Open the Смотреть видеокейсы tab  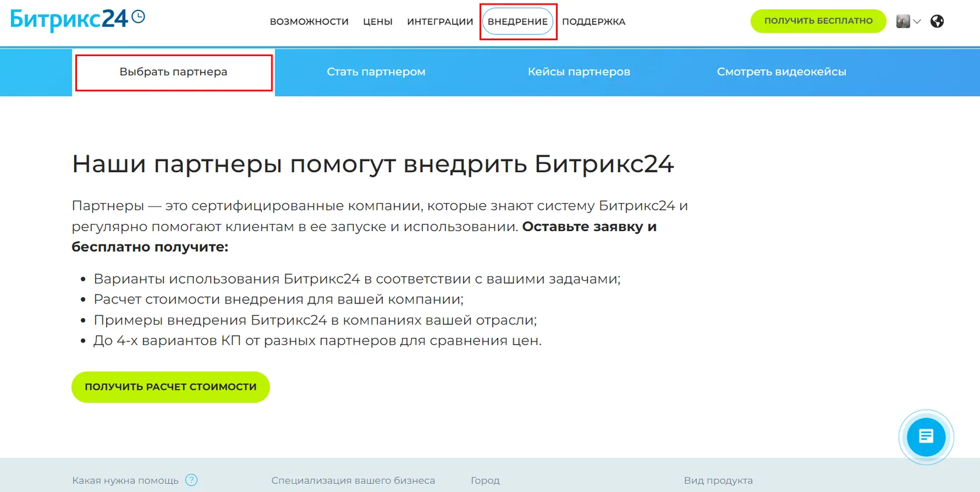(x=781, y=72)
